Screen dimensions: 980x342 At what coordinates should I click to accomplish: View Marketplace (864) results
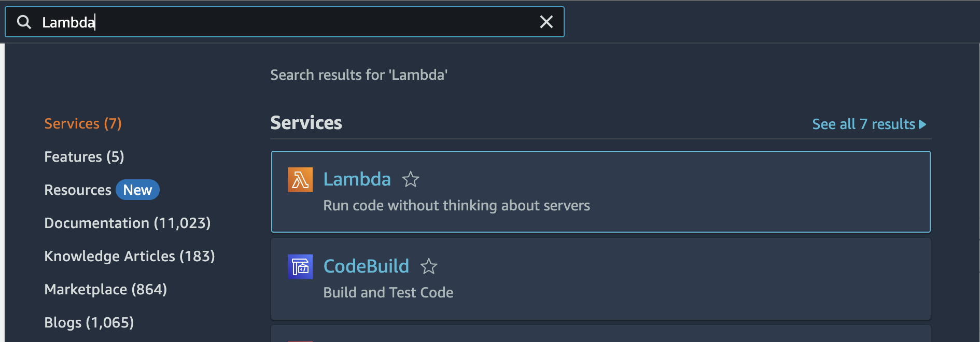pyautogui.click(x=106, y=290)
